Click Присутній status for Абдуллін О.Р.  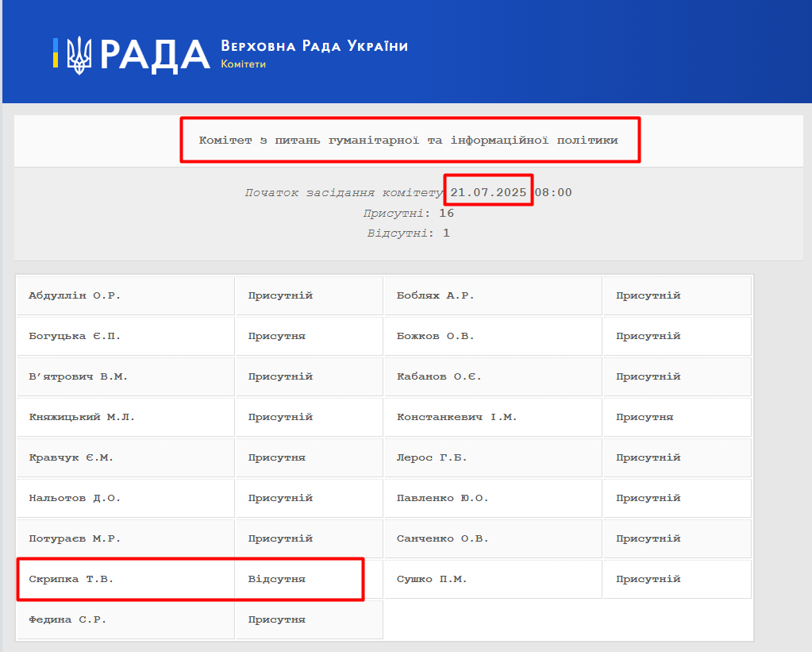pyautogui.click(x=280, y=295)
